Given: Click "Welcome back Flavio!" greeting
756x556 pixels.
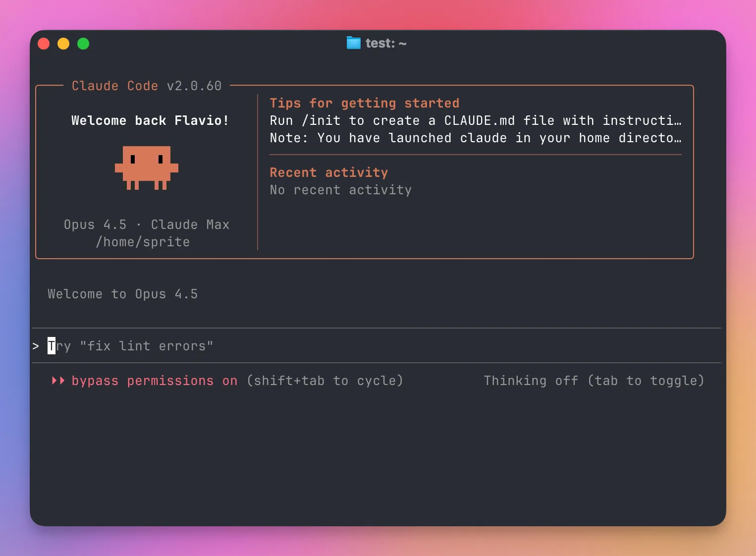Looking at the screenshot, I should [150, 120].
